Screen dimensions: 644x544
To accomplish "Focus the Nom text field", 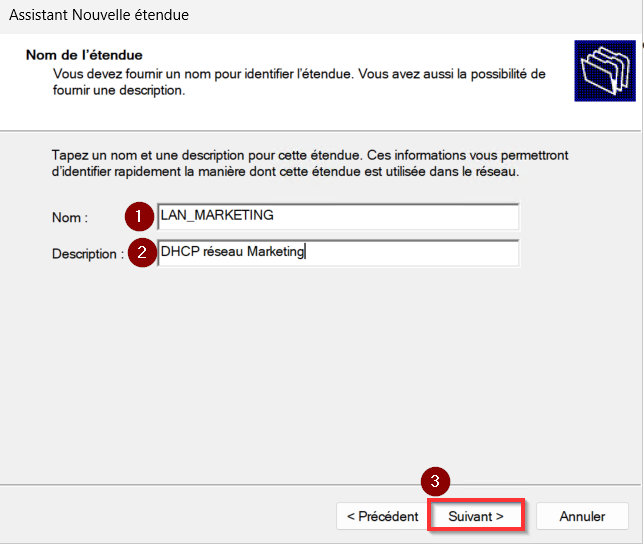I will tap(338, 216).
